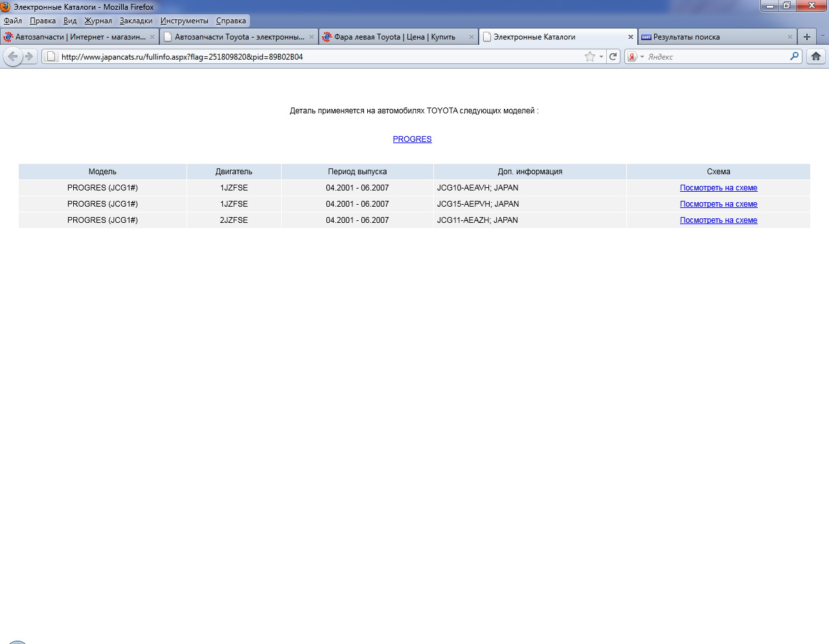The width and height of the screenshot is (829, 644).
Task: Click the PROGRES model link
Action: [412, 139]
